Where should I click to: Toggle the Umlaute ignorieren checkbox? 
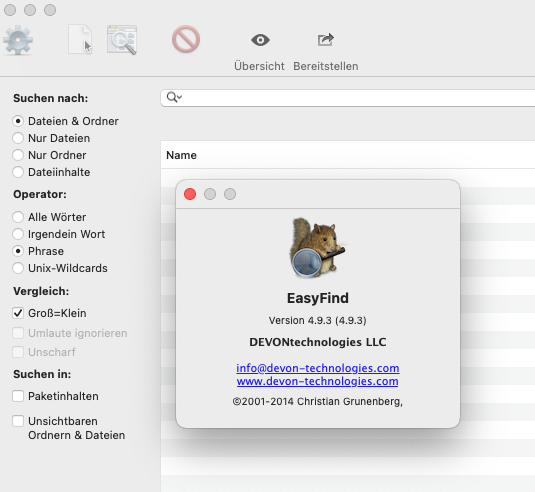click(18, 333)
